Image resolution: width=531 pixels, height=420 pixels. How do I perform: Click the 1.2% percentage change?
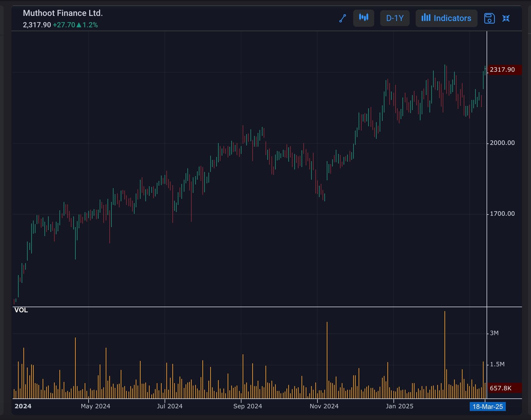[x=90, y=25]
